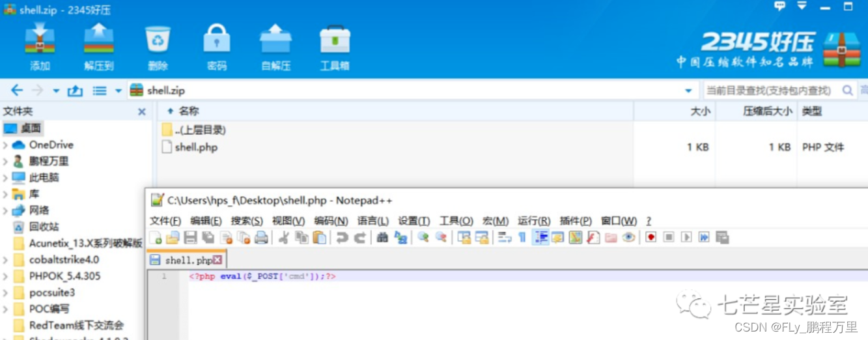The image size is (868, 340).
Task: Expand the 鹏程万里 tree node
Action: click(x=5, y=162)
